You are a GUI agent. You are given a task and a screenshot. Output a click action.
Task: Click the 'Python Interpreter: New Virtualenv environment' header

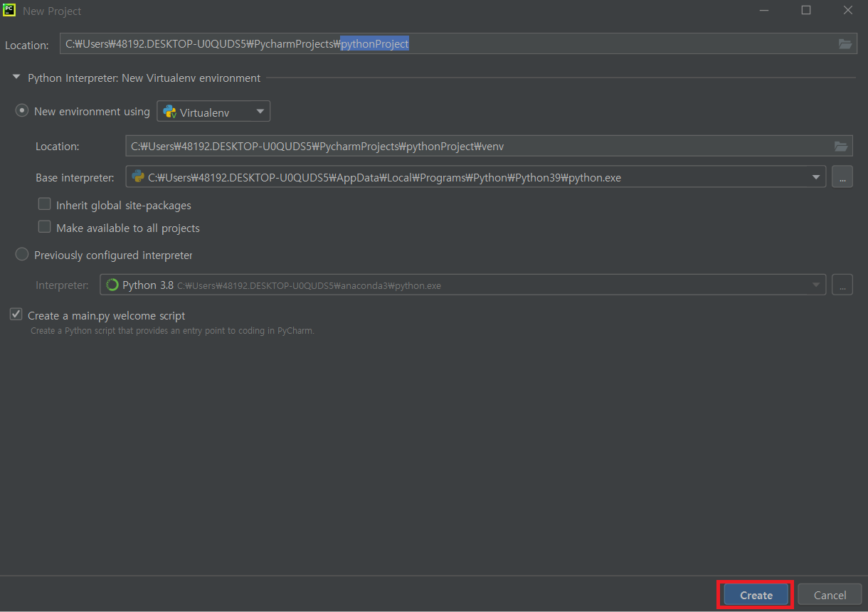click(144, 78)
